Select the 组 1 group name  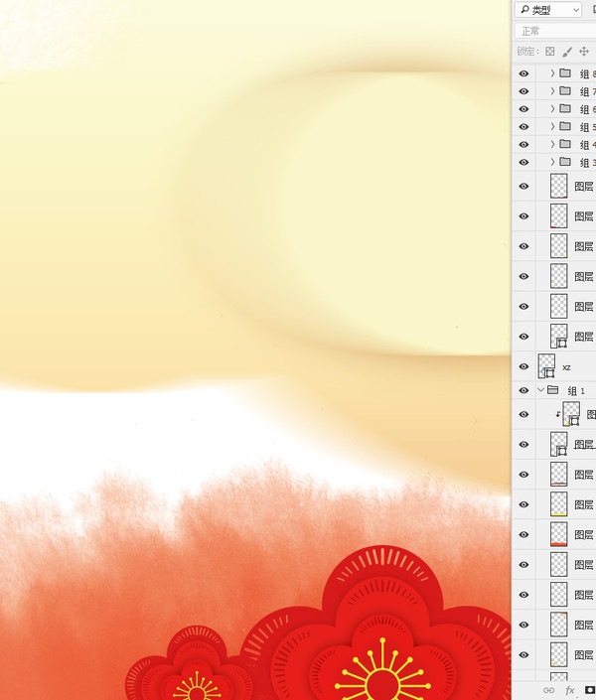(576, 391)
